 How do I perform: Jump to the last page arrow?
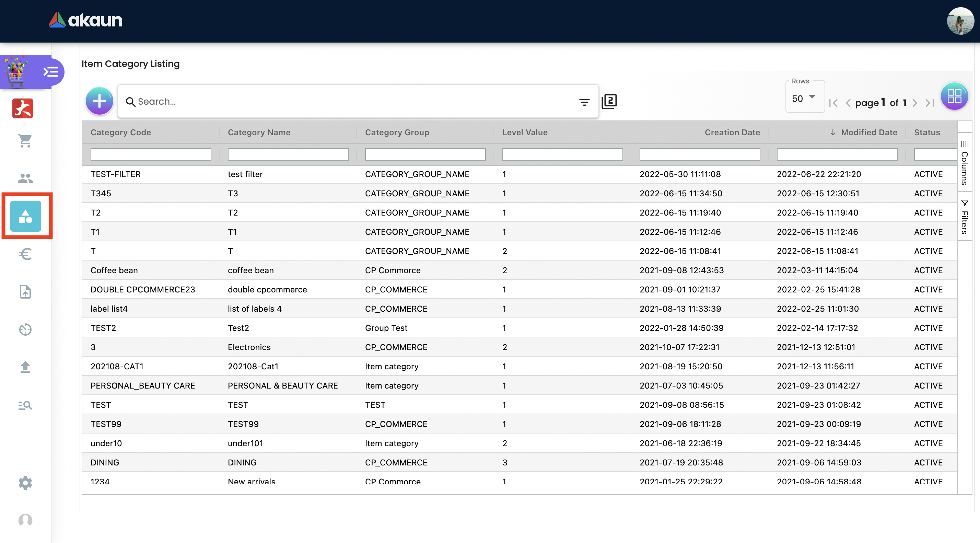tap(930, 103)
